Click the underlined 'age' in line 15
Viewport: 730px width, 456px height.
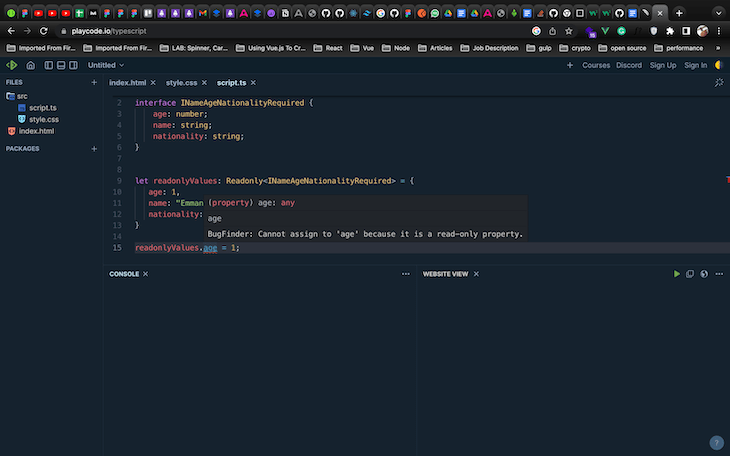coord(210,248)
